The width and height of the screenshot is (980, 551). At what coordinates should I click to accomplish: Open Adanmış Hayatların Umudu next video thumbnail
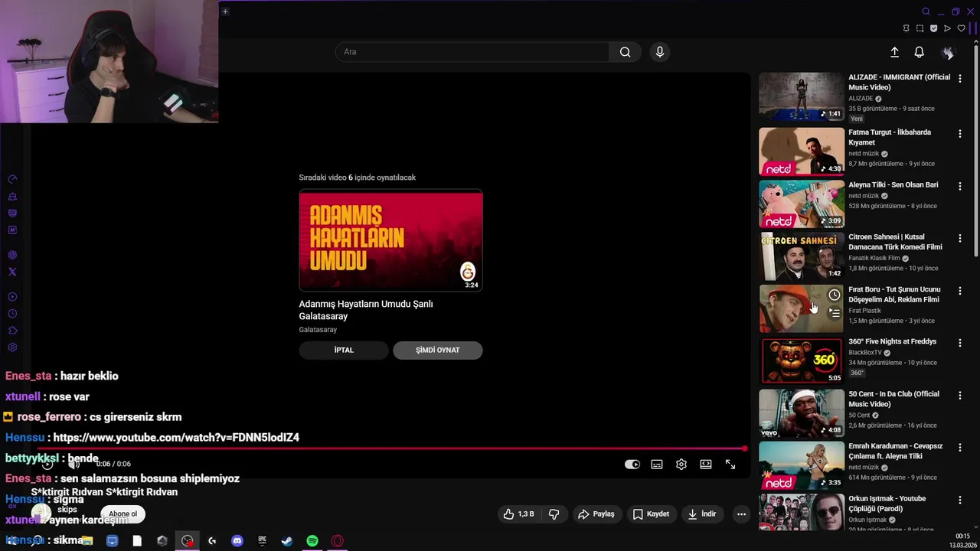[391, 240]
